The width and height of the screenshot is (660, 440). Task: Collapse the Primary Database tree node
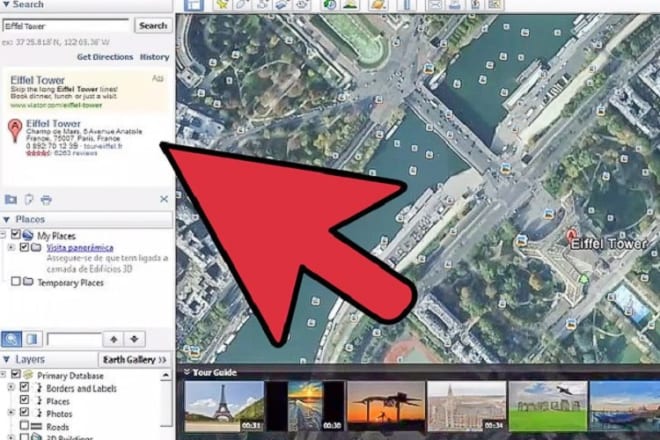click(3, 374)
